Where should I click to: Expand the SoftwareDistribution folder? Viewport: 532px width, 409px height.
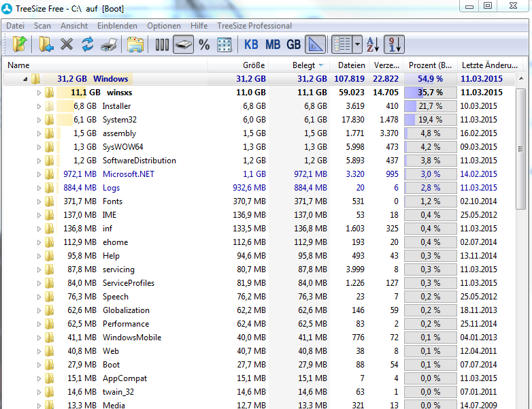coord(39,161)
